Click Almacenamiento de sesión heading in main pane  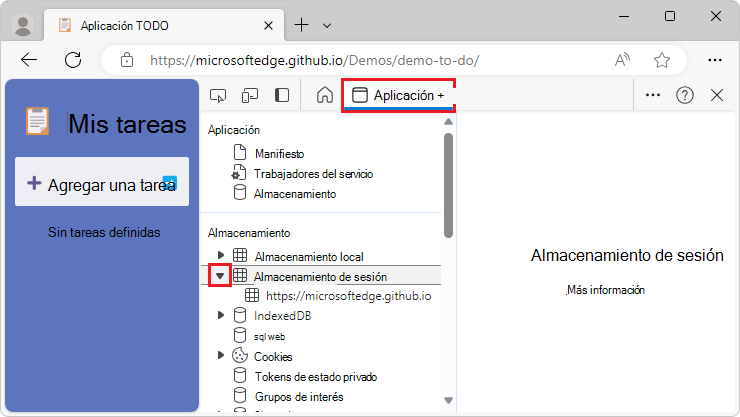tap(627, 255)
